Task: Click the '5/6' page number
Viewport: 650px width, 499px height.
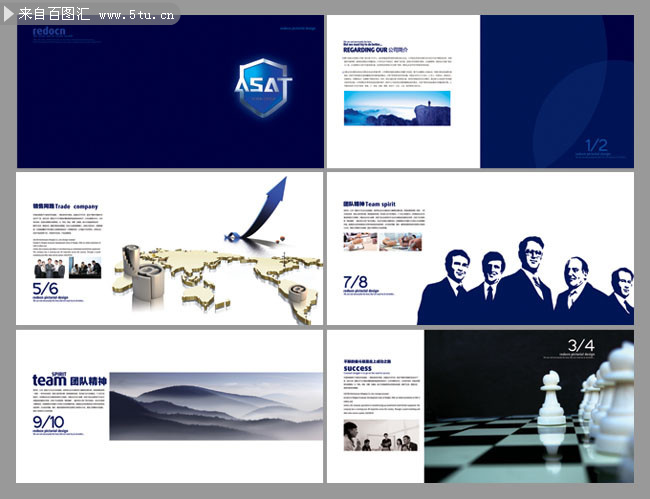Action: click(x=45, y=288)
